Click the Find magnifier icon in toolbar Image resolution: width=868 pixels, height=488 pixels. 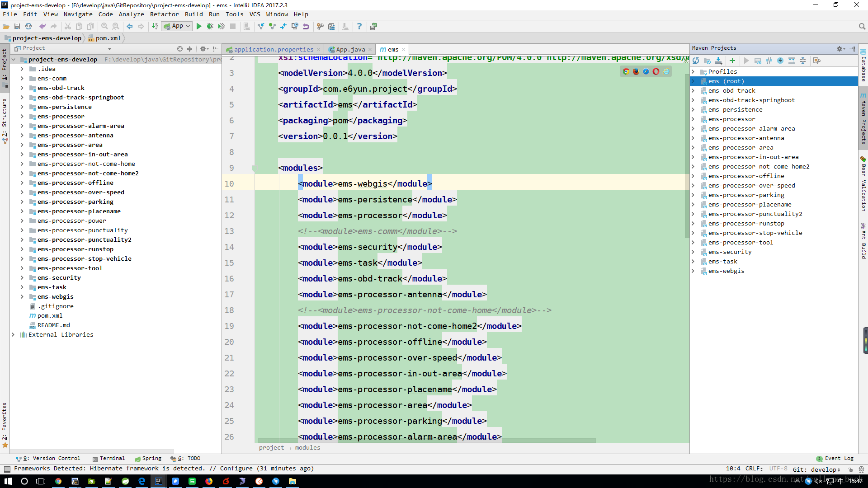point(104,26)
